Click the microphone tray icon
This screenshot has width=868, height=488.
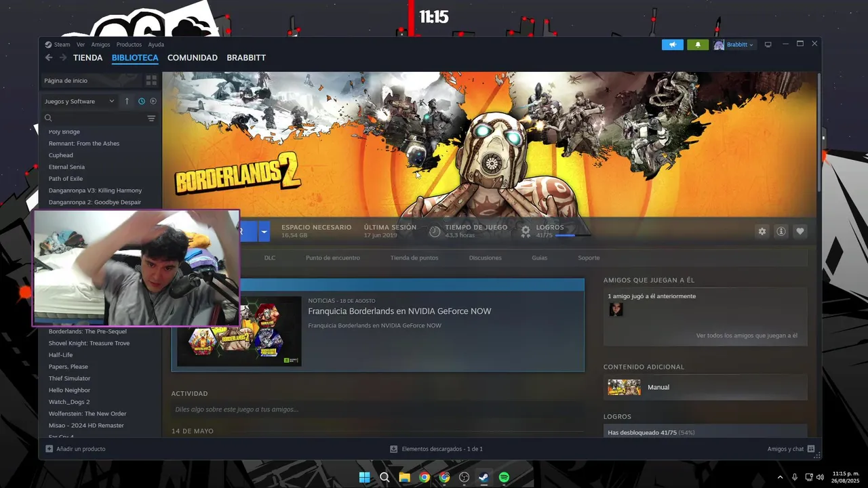tap(795, 477)
